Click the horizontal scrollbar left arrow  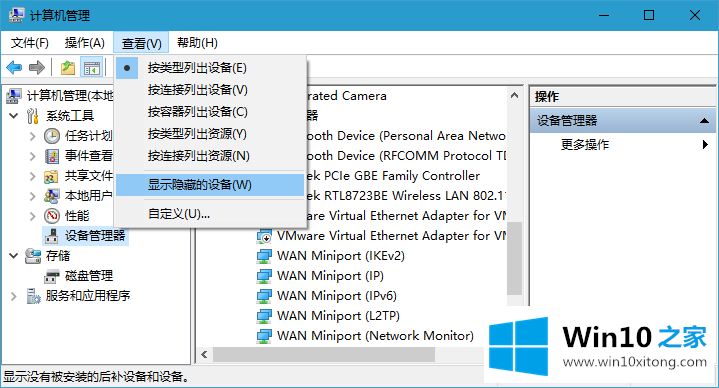(205, 354)
